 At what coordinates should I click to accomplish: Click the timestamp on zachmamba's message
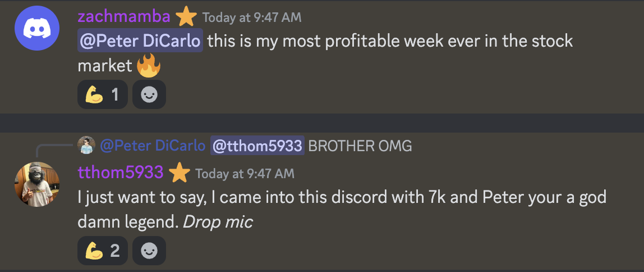pyautogui.click(x=252, y=17)
